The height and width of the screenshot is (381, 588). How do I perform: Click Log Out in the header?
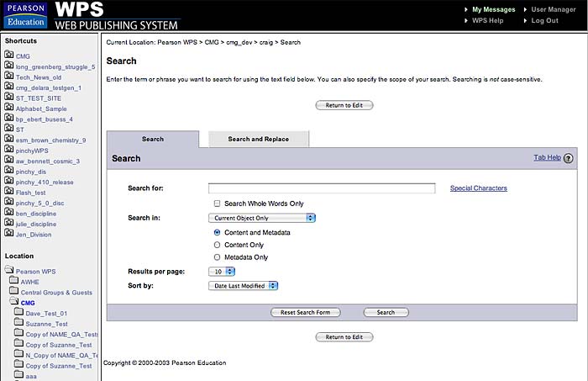click(x=544, y=21)
